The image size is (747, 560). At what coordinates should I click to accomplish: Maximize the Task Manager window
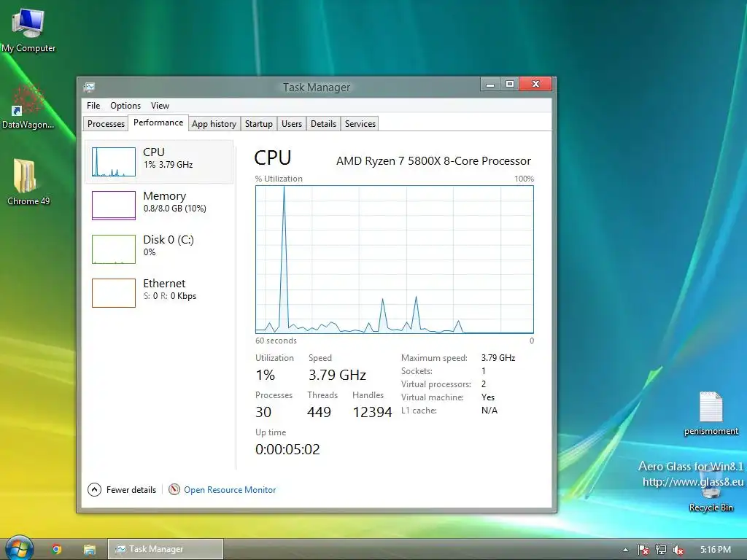(510, 85)
